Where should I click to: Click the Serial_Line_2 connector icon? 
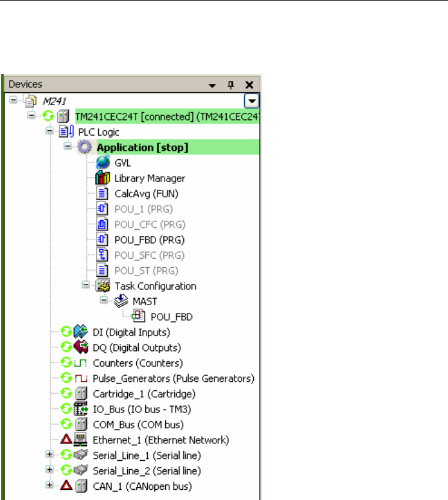tap(81, 470)
